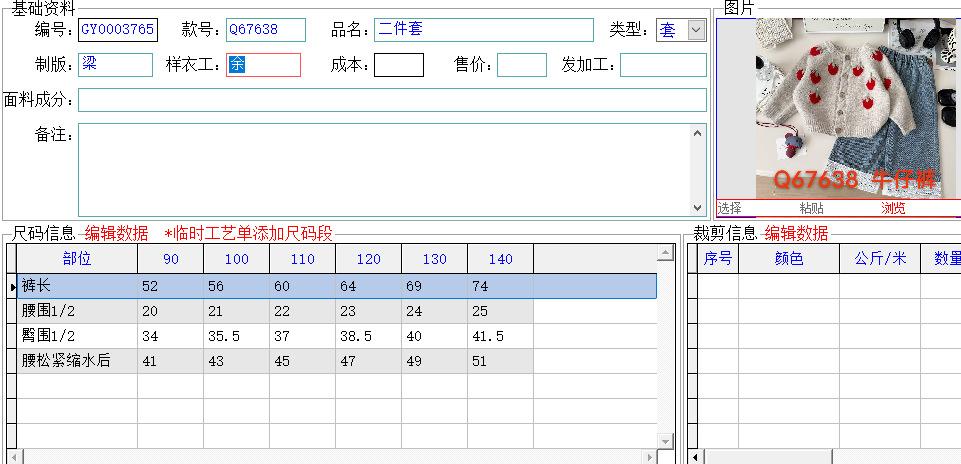Focus the 售价 input box

tap(522, 65)
